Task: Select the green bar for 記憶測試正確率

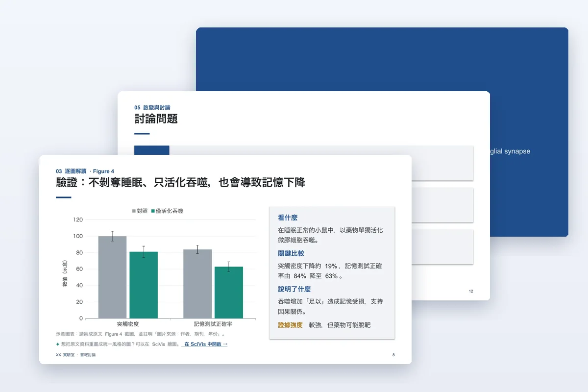Action: click(x=229, y=293)
